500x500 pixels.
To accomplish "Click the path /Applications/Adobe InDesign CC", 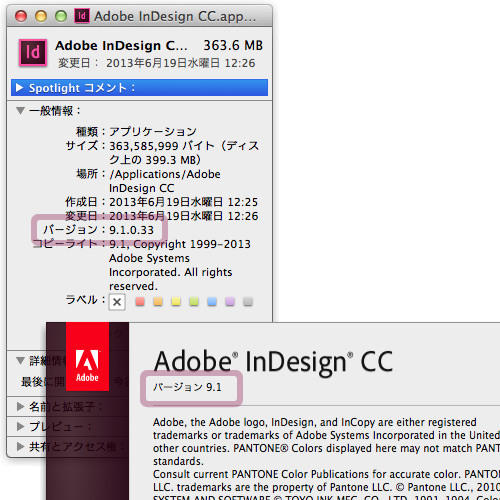I will pos(165,181).
